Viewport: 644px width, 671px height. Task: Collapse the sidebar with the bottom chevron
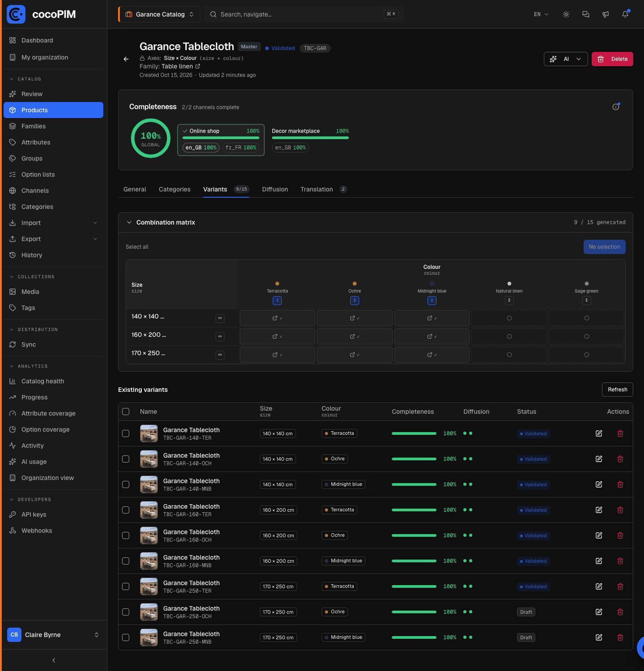click(54, 660)
